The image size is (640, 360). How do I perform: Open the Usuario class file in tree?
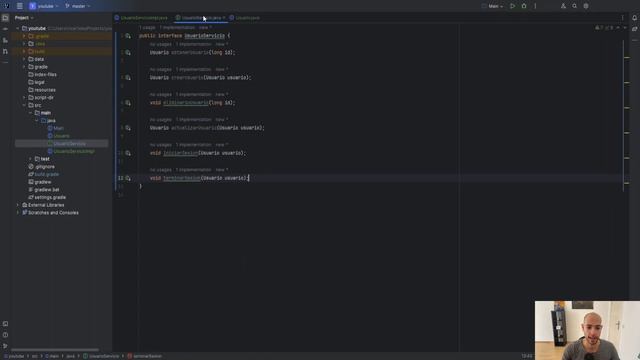(58, 136)
